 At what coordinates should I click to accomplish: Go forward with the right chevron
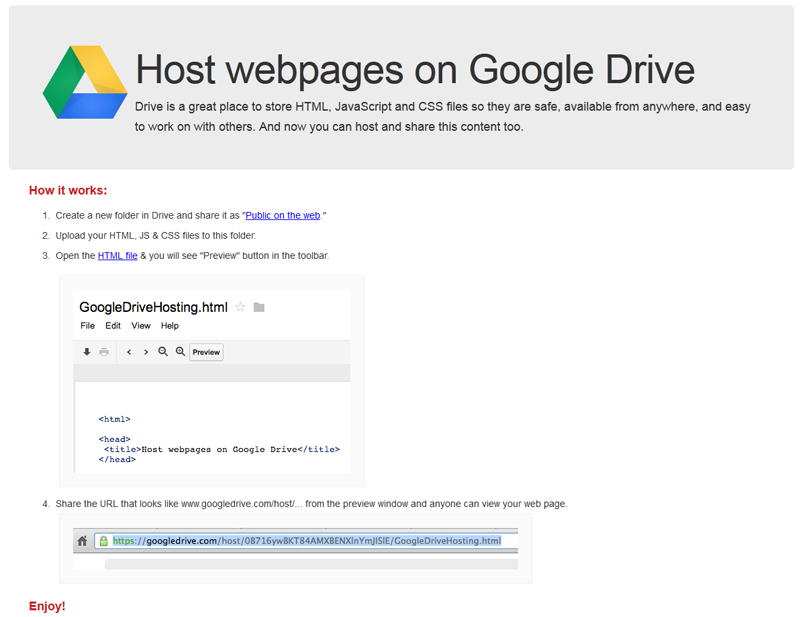point(146,352)
